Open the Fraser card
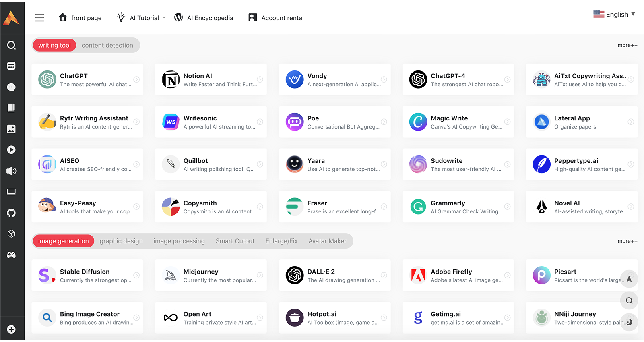 pyautogui.click(x=335, y=207)
